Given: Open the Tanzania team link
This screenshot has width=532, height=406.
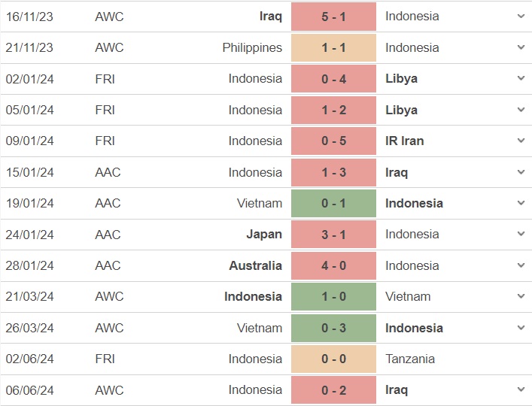Looking at the screenshot, I should click(x=410, y=359).
